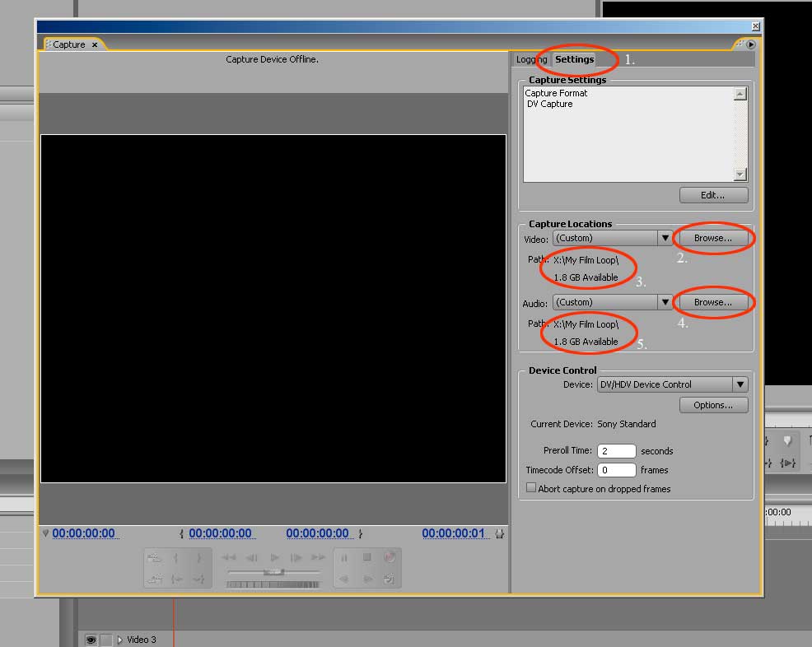The width and height of the screenshot is (812, 647).
Task: Expand the Video 3 track triangle
Action: coord(119,640)
